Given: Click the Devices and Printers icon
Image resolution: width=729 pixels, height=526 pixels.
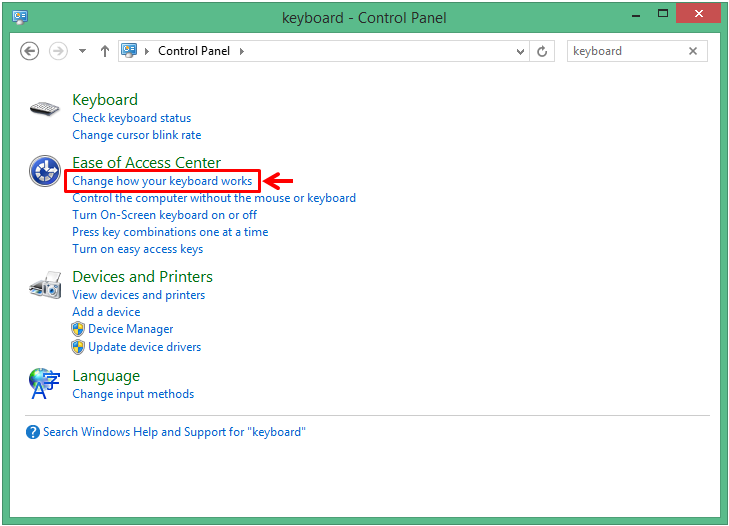Looking at the screenshot, I should point(45,285).
